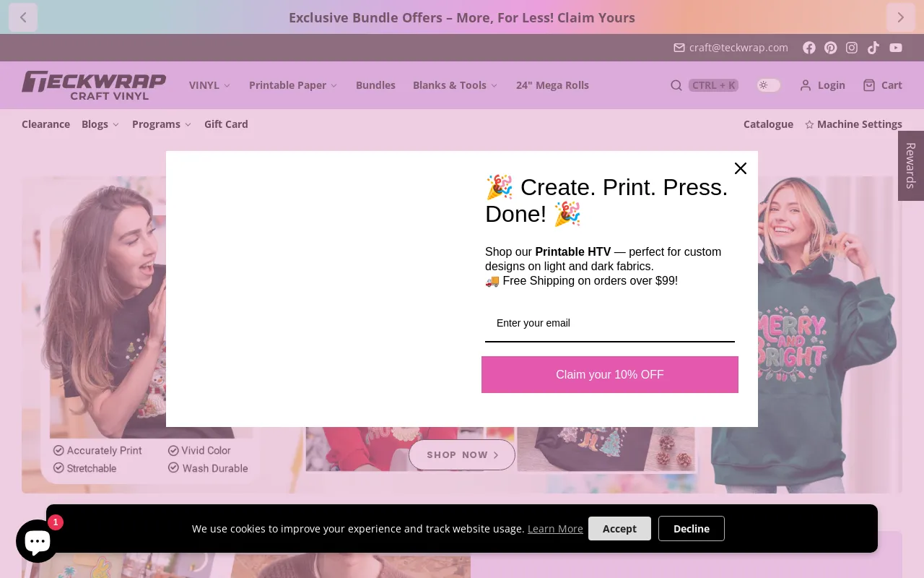
Task: Open the Shopify chat bubble
Action: [37, 540]
